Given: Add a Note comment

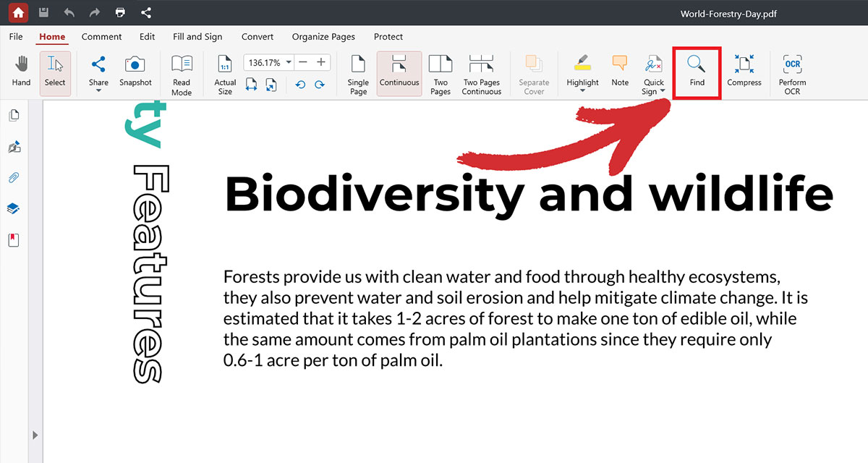Looking at the screenshot, I should pos(620,72).
